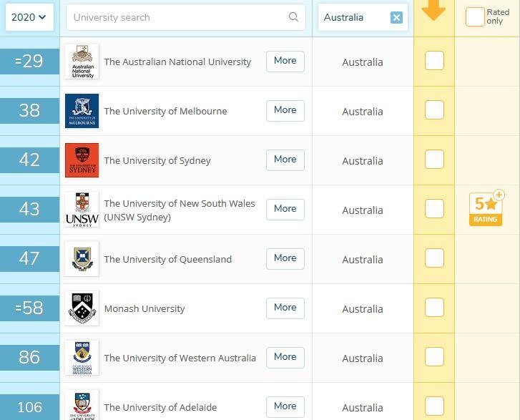Enable the Rated only checkbox

(x=475, y=17)
